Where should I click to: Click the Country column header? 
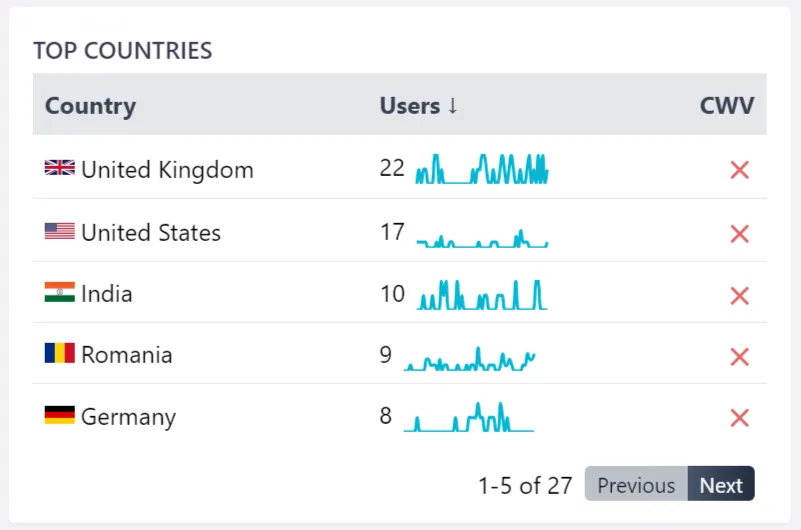pos(90,106)
